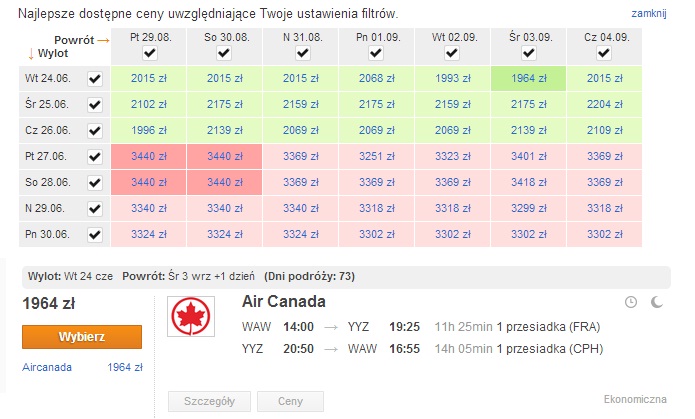
Task: Open the Ceny prices button
Action: coord(290,401)
